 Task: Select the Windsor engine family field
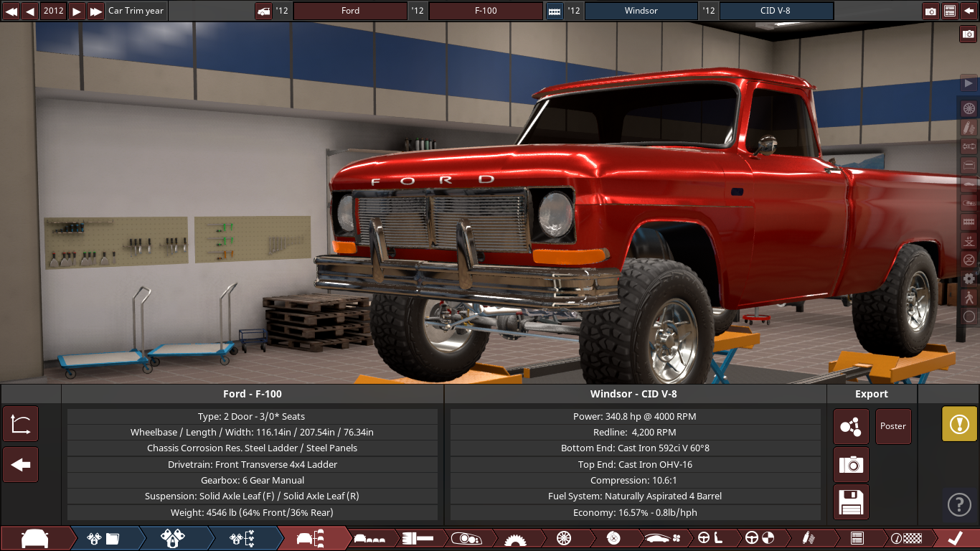point(641,11)
